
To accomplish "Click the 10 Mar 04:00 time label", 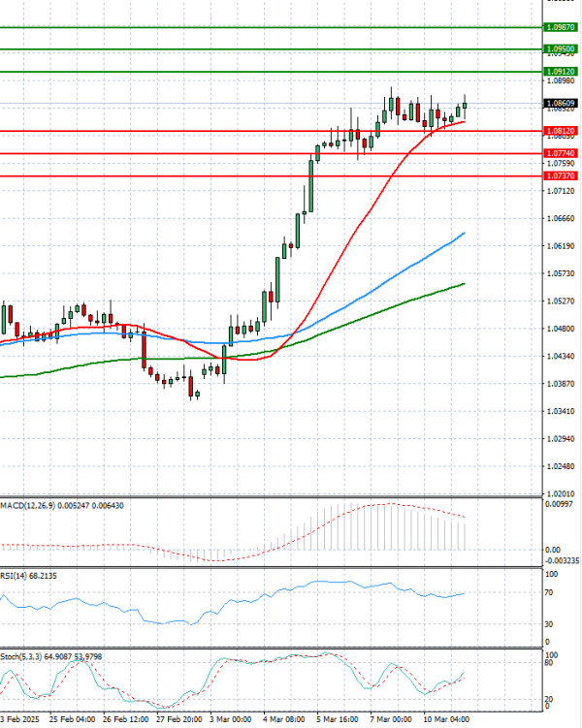I will click(446, 719).
